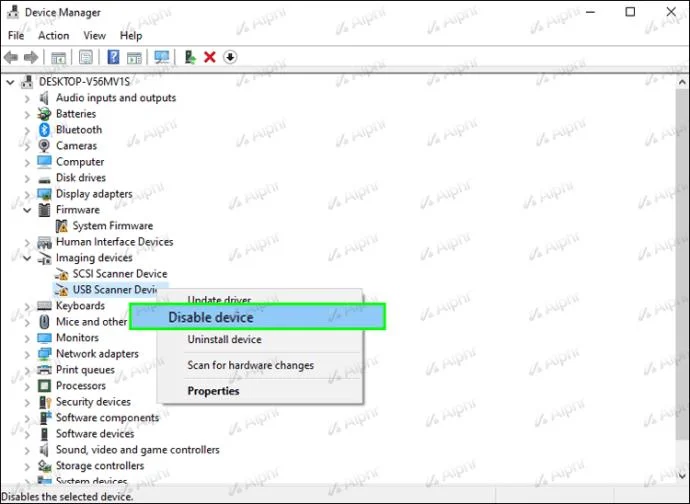Screen dimensions: 690x504
Task: Click the Back arrow toolbar icon
Action: coord(11,57)
